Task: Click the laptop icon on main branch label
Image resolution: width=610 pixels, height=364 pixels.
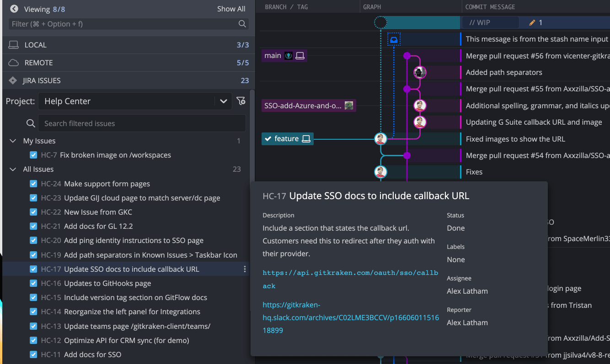Action: (300, 56)
